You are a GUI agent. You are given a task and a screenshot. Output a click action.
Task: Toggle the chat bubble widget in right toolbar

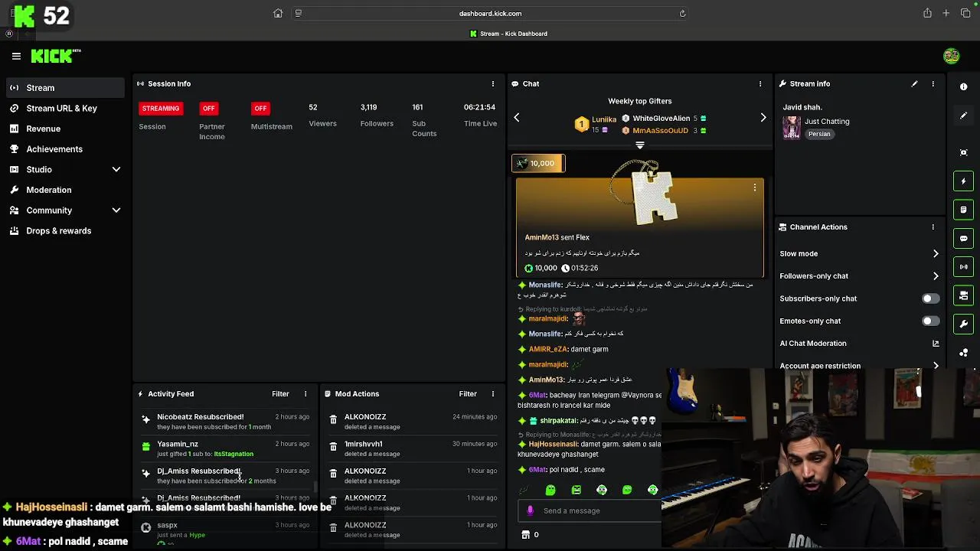click(964, 238)
